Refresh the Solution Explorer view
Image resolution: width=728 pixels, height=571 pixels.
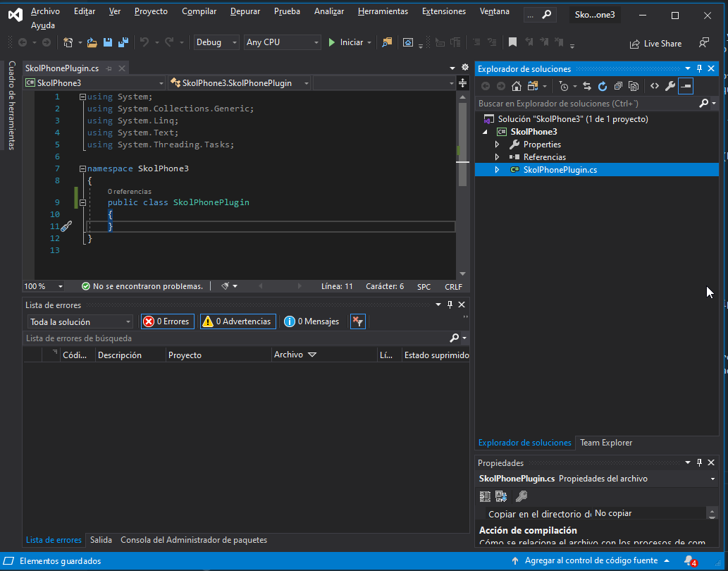[x=603, y=87]
